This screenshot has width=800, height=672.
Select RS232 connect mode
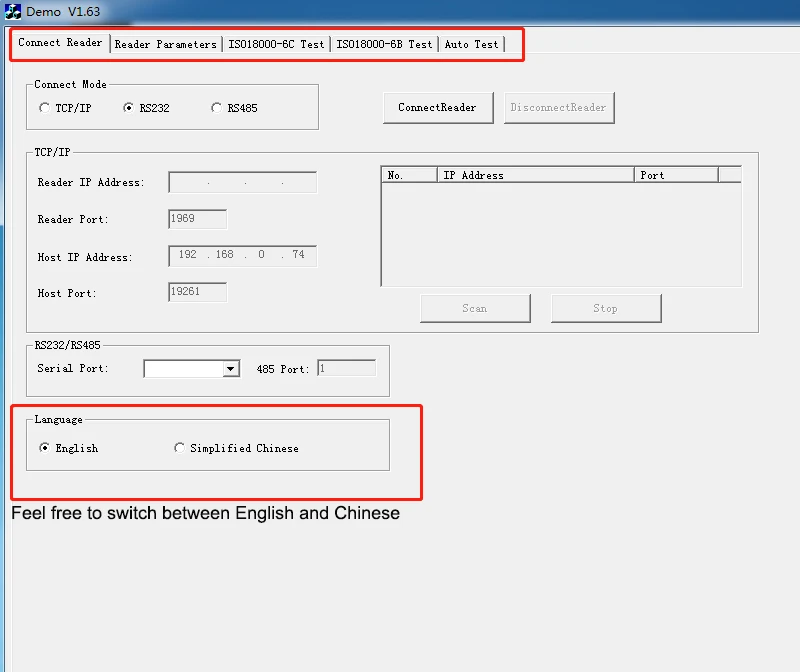point(146,108)
